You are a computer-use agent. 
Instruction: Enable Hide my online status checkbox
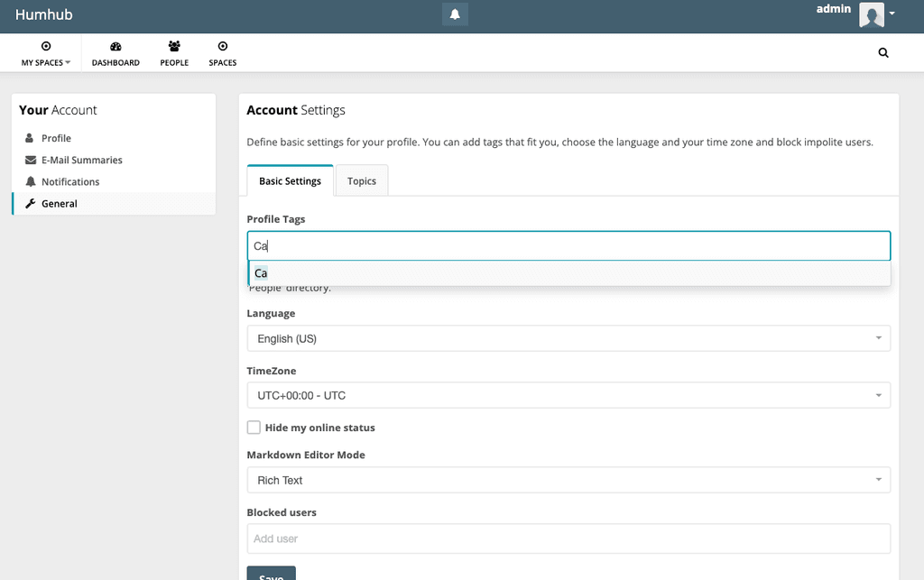coord(254,428)
